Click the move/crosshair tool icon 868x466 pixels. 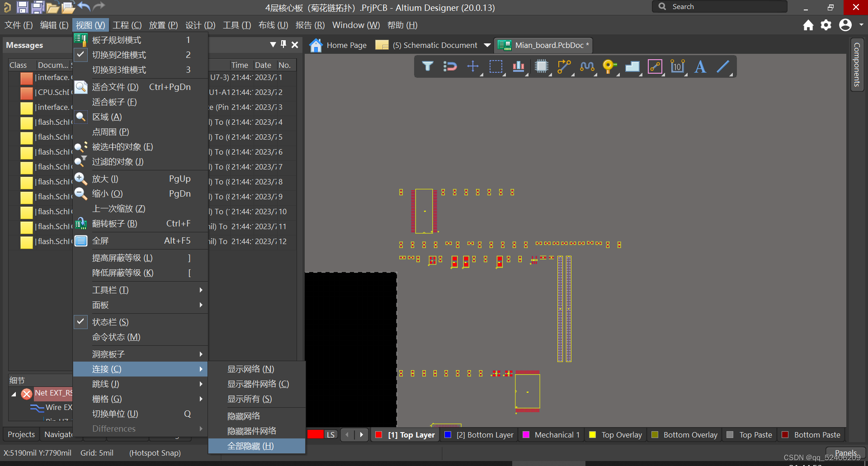pyautogui.click(x=473, y=66)
